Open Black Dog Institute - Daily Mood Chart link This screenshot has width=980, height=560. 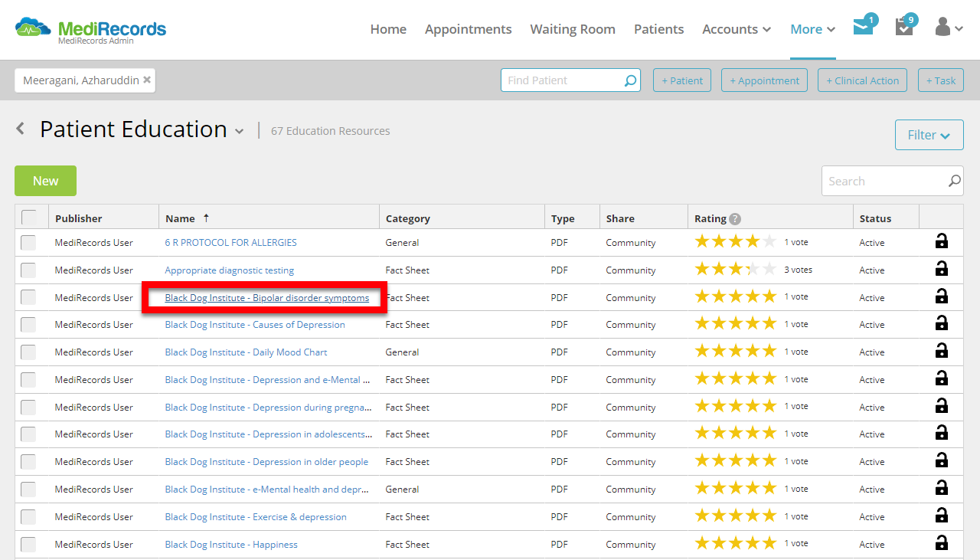point(246,352)
